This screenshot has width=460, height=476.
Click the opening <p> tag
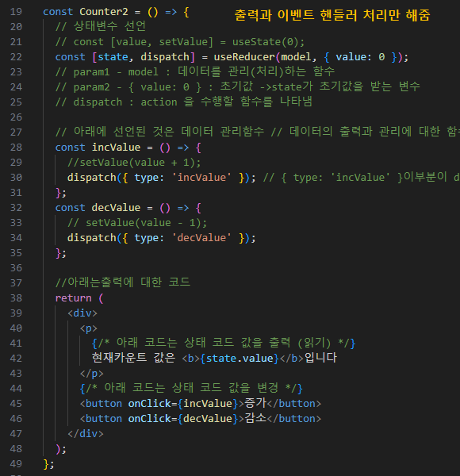89,328
